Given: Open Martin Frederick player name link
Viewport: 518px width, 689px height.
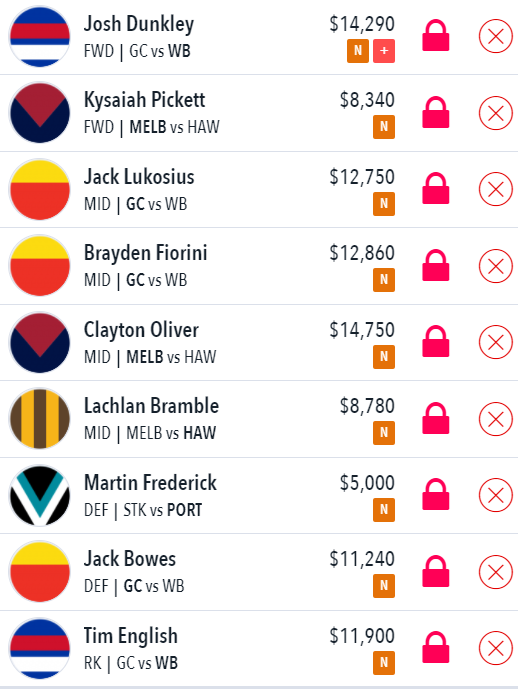Looking at the screenshot, I should tap(150, 482).
